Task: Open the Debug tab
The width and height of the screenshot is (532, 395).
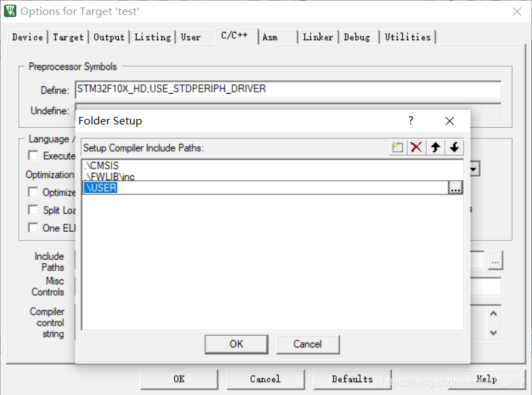Action: tap(357, 37)
